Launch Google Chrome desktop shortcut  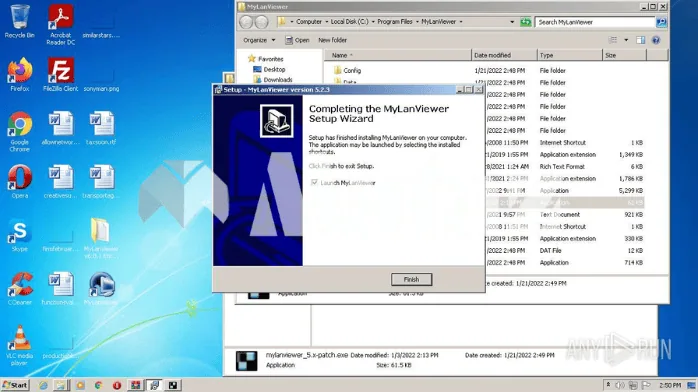tap(20, 132)
